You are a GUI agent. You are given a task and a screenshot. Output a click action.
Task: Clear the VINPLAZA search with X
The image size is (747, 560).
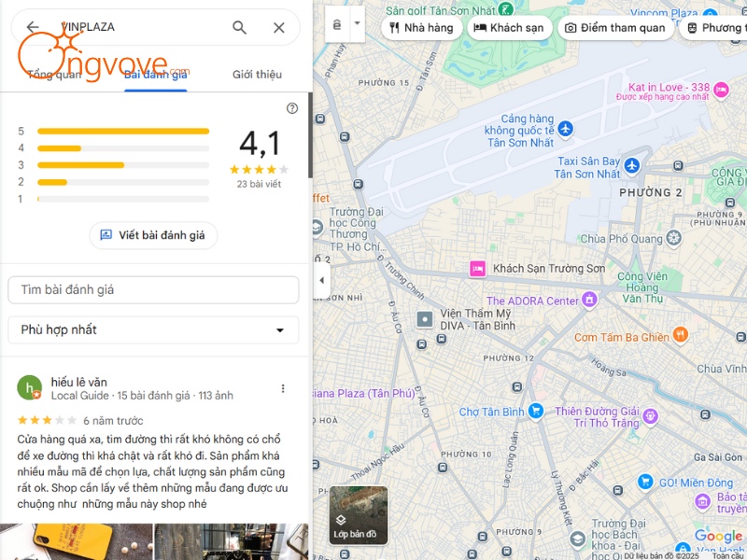[x=278, y=28]
